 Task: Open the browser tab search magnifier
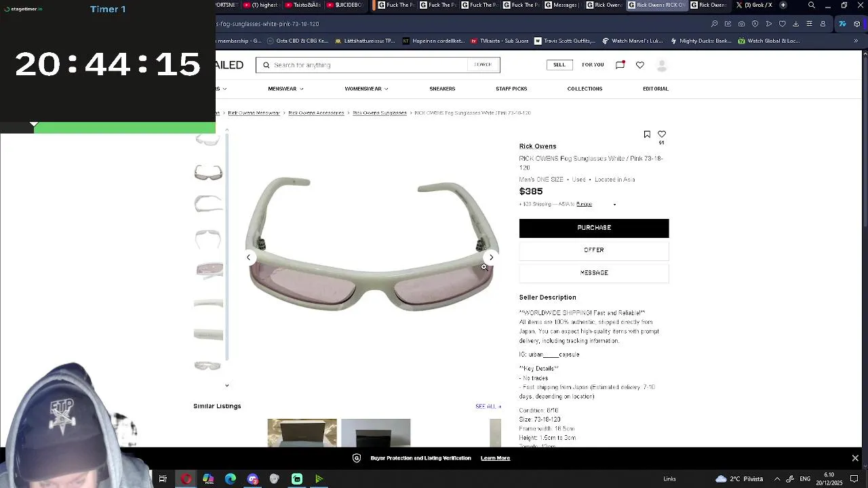coord(812,5)
